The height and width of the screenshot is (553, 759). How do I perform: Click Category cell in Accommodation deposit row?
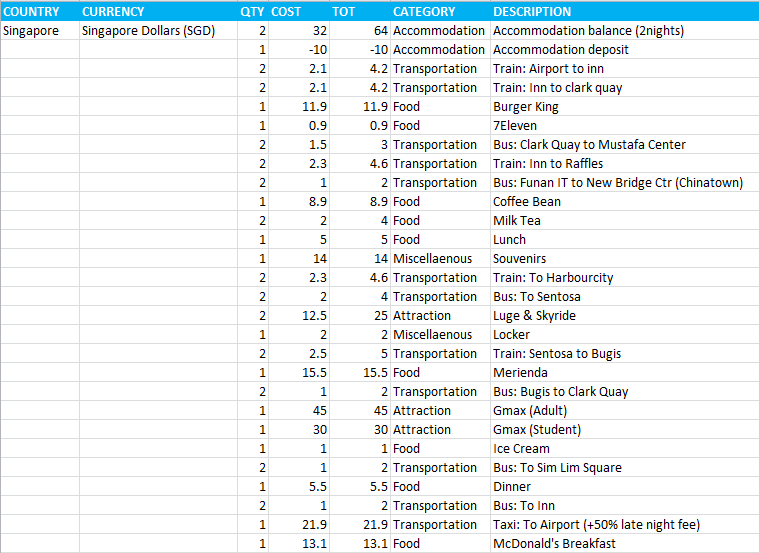[440, 49]
